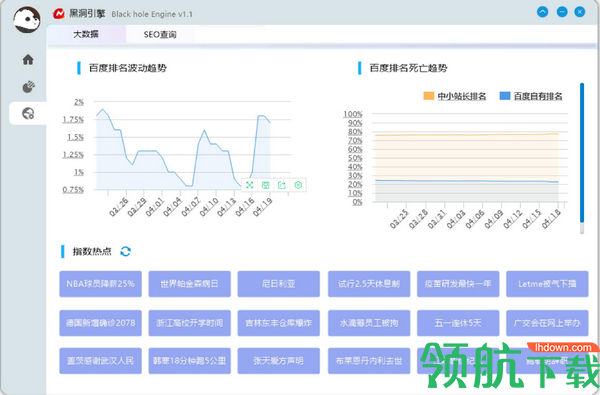600x395 pixels.
Task: Click the blue 百度自有排名 legend swatch
Action: pos(505,96)
